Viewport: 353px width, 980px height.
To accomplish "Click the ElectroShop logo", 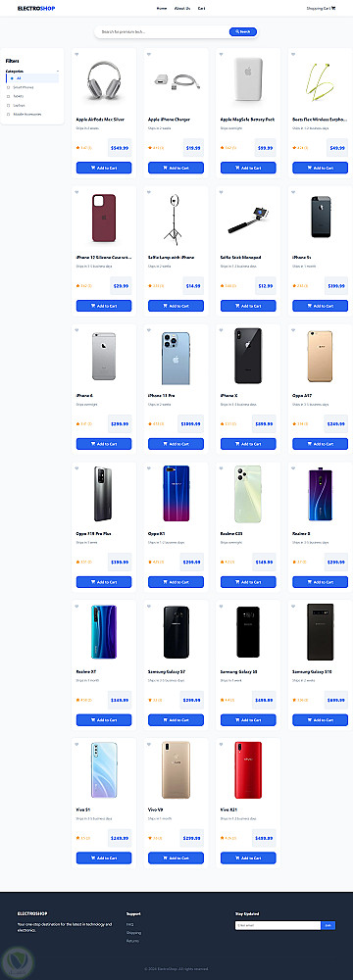I will tap(35, 8).
